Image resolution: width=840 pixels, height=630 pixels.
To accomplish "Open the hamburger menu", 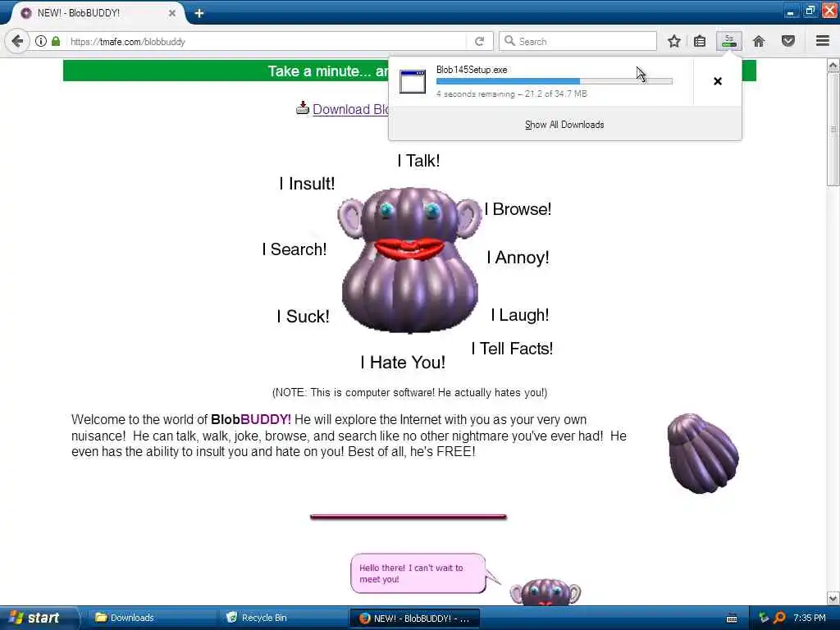I will [x=823, y=41].
